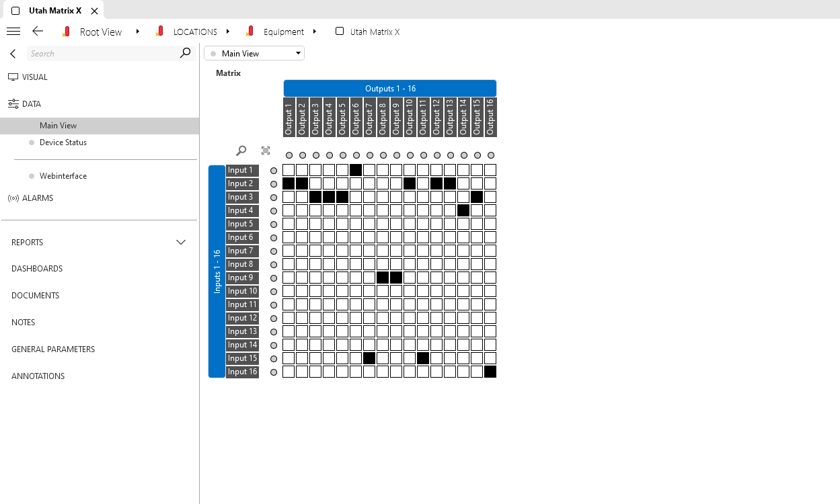Screen dimensions: 840x504
Task: Toggle the Input 12 row lock circle
Action: pos(274,319)
